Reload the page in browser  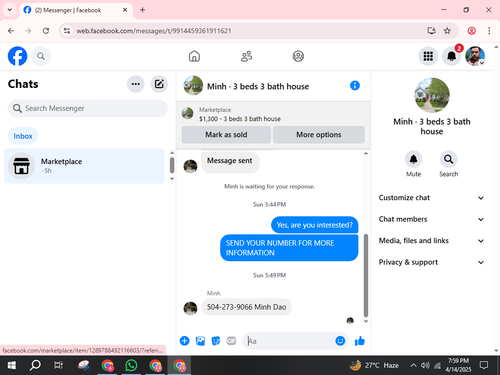point(46,31)
